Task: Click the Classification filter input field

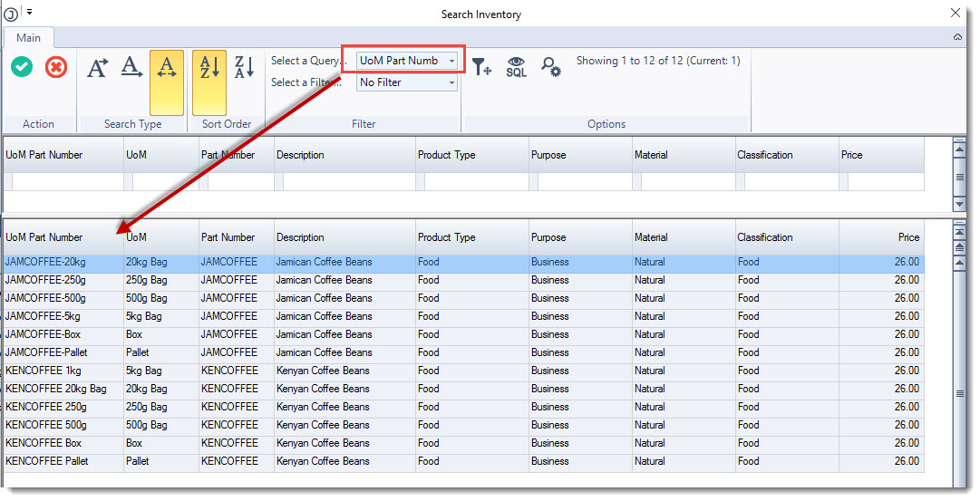Action: click(x=791, y=182)
